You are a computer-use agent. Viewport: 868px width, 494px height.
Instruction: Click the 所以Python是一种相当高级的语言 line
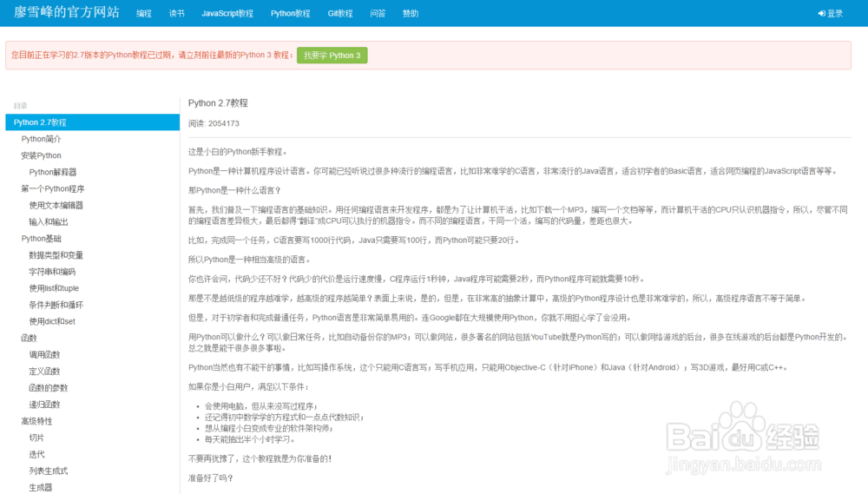point(250,260)
